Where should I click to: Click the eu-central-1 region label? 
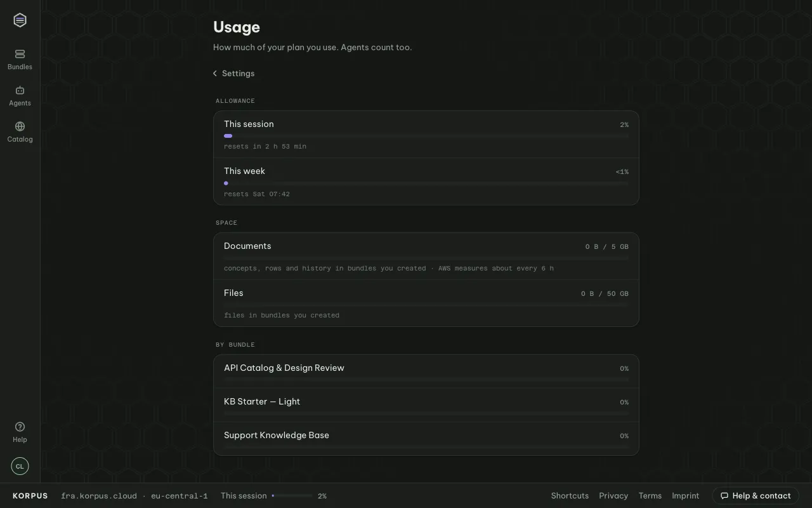click(180, 496)
